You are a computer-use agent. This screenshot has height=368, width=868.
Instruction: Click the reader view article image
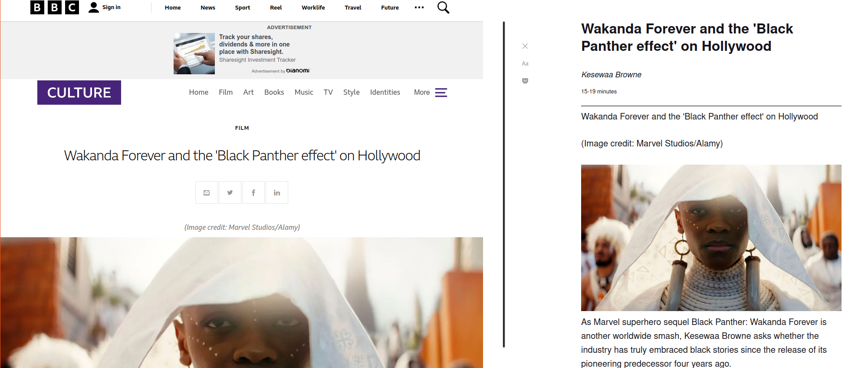711,238
